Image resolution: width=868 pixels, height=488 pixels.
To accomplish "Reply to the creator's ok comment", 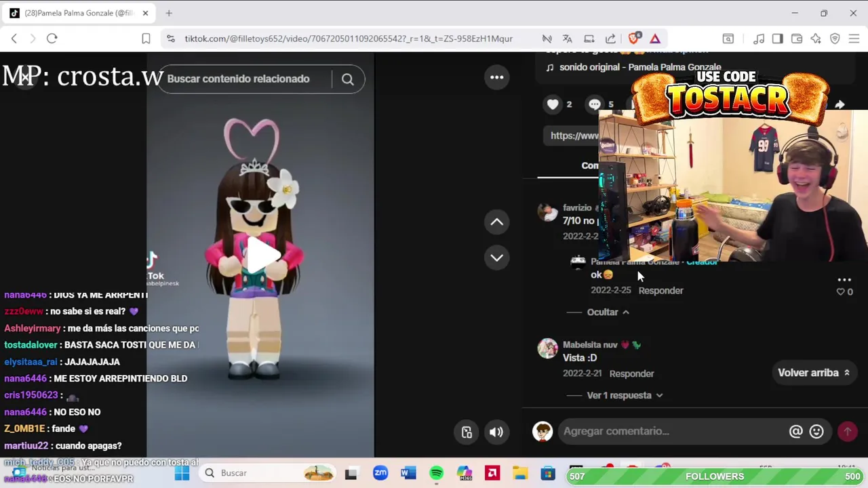I will click(660, 291).
